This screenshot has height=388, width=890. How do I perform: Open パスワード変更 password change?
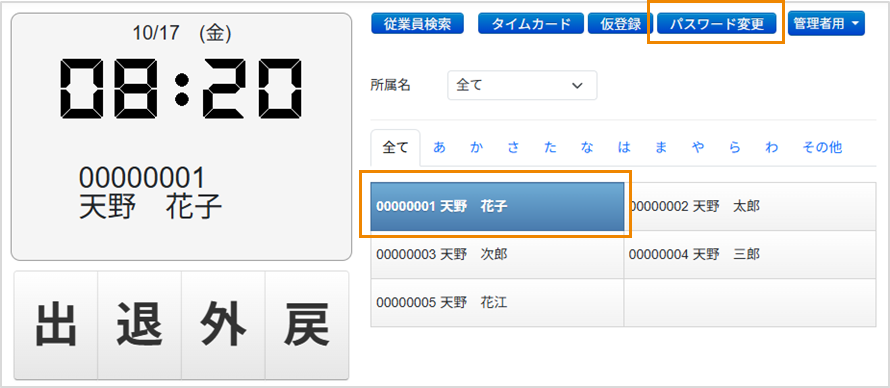click(x=716, y=24)
